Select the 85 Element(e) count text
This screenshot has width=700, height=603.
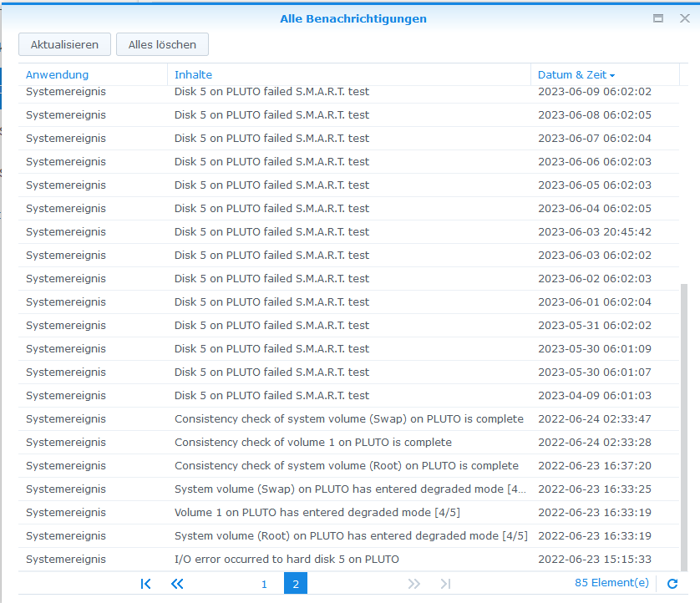[x=611, y=583]
